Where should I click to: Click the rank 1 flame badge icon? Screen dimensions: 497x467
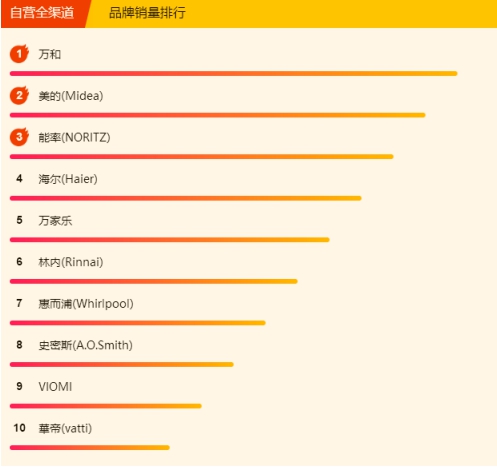coord(19,53)
